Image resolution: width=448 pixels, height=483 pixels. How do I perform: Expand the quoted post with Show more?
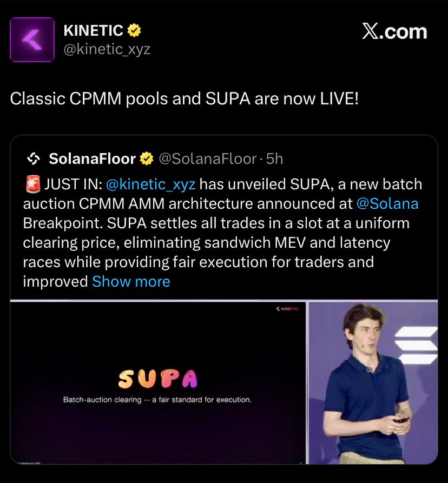131,282
